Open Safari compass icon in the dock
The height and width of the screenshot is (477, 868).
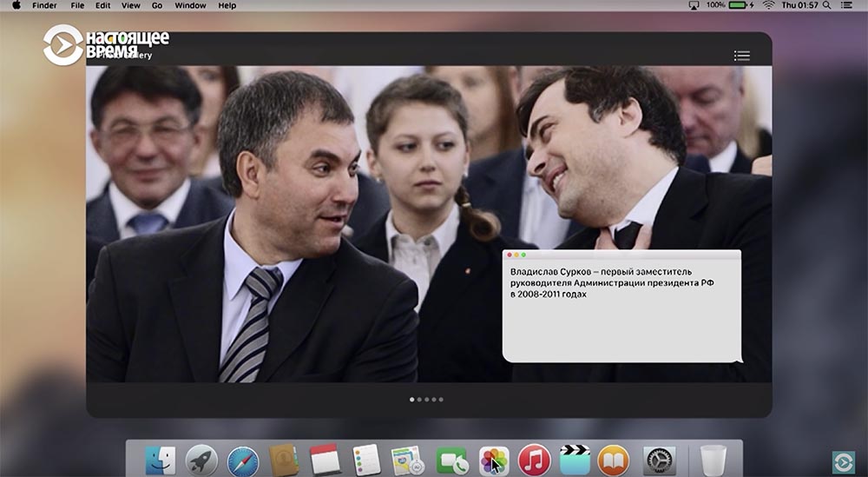(x=242, y=461)
